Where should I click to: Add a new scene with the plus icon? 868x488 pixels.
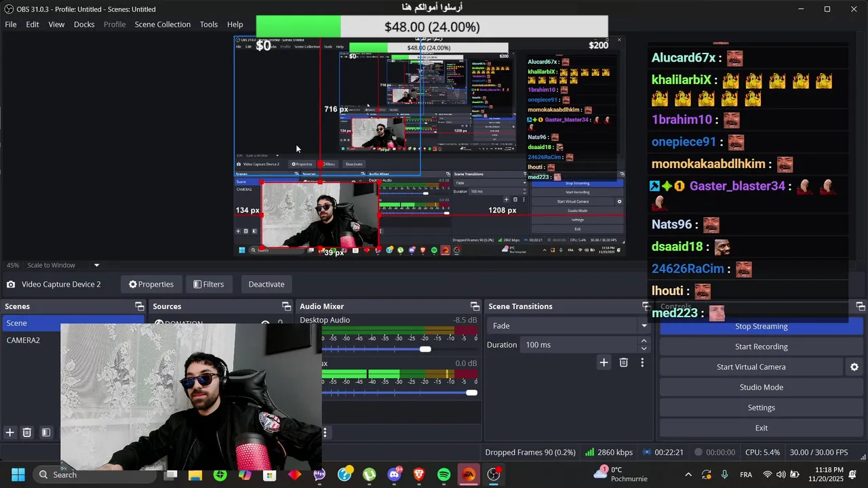[9, 432]
